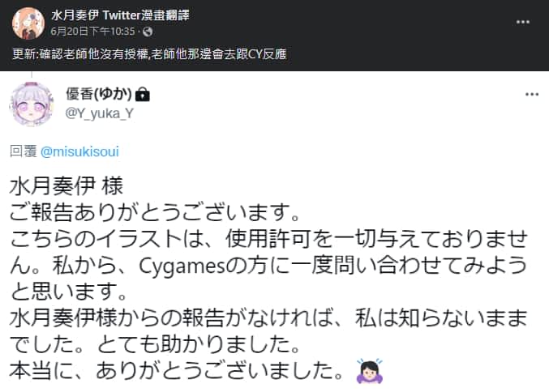This screenshot has height=392, width=549.
Task: Open the @misukisoui mention link
Action: point(79,151)
